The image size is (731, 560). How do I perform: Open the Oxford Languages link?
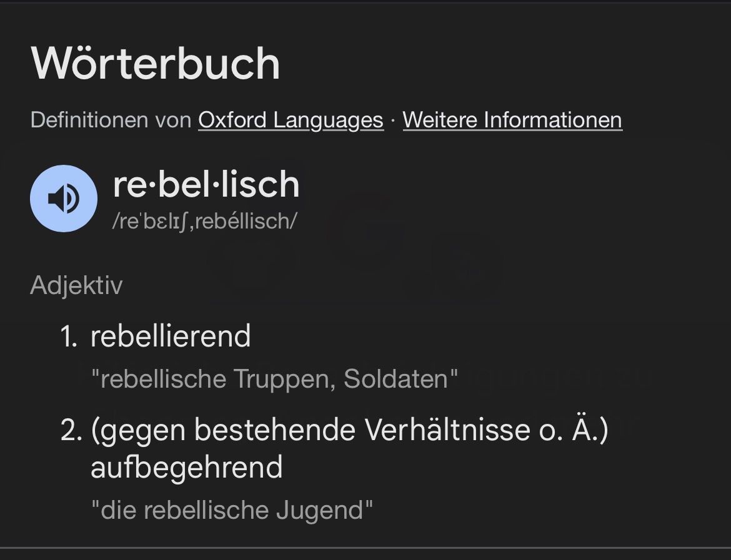click(291, 120)
